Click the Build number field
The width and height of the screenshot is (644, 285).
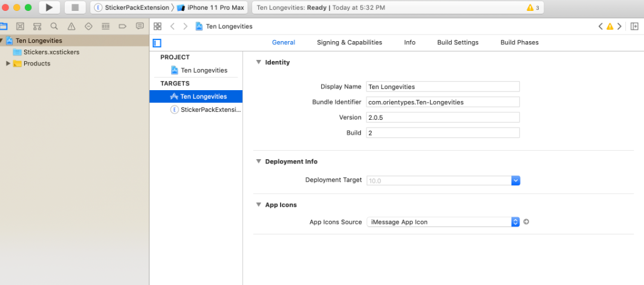click(443, 133)
